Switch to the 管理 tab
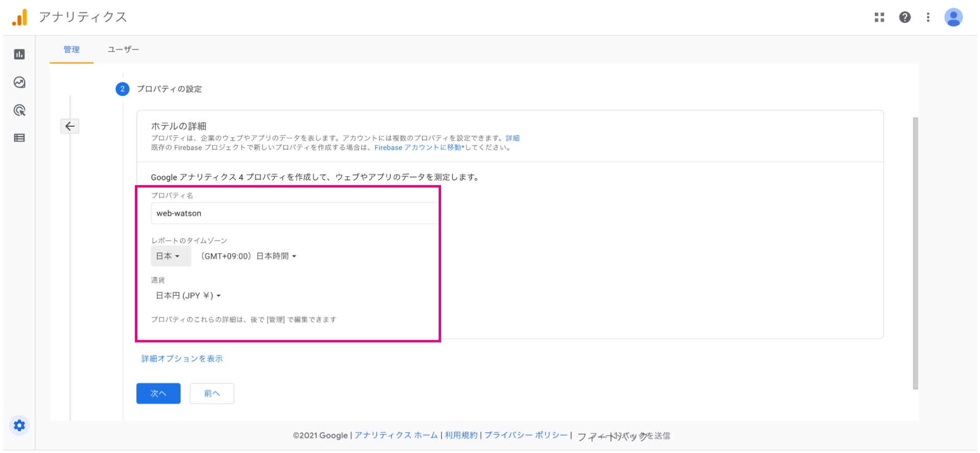 pos(71,50)
